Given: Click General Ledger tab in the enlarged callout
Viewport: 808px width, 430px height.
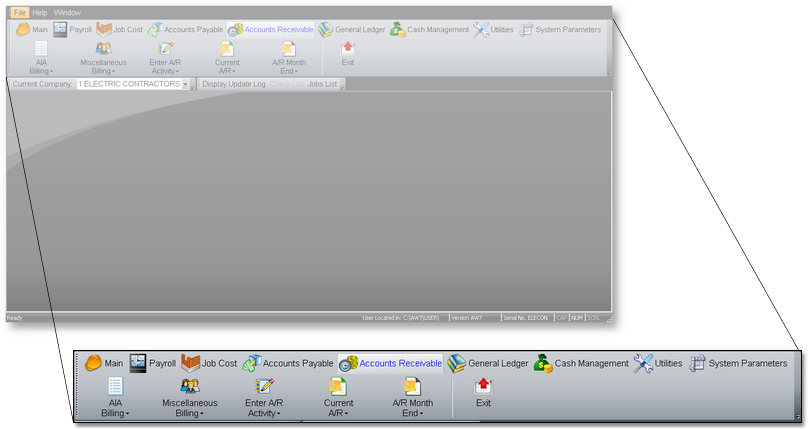Looking at the screenshot, I should point(487,363).
